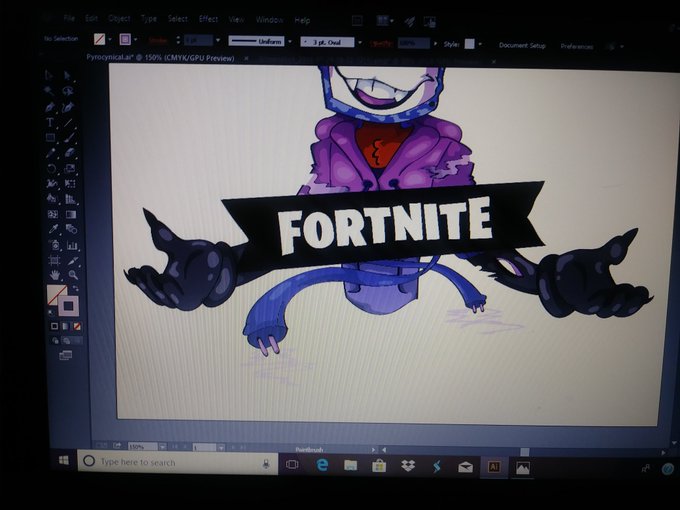Select the Curvature tool
This screenshot has height=510, width=680.
point(68,107)
